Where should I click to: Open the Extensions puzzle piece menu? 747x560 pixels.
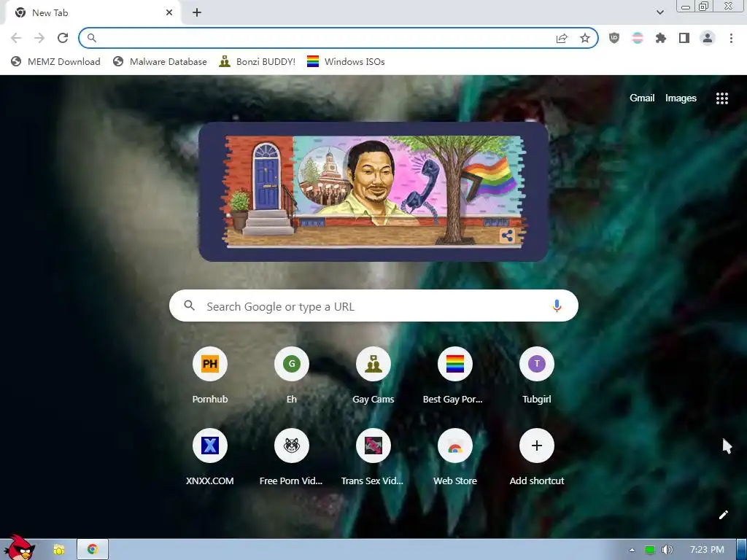tap(661, 38)
